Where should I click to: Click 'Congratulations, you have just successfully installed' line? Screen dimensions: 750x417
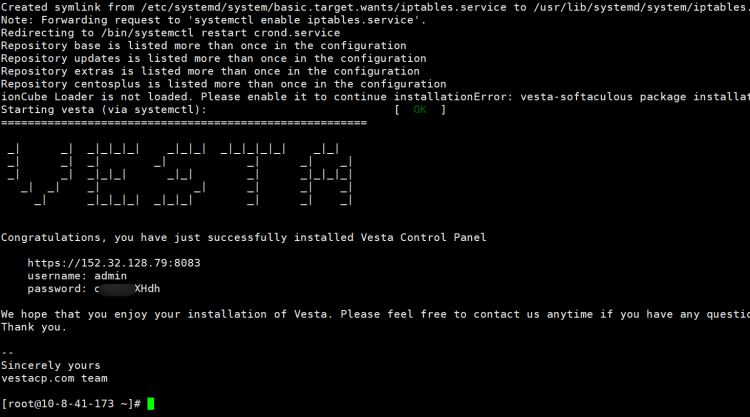[243, 238]
